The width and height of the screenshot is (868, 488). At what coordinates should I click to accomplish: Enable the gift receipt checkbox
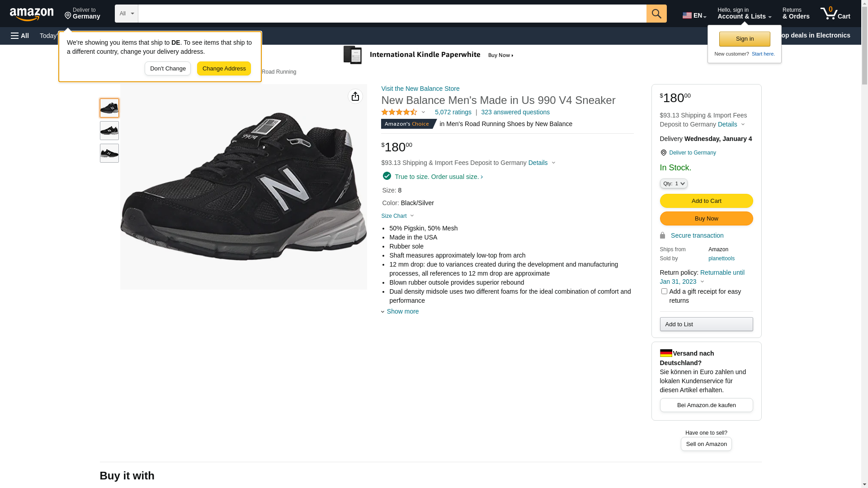pyautogui.click(x=664, y=291)
